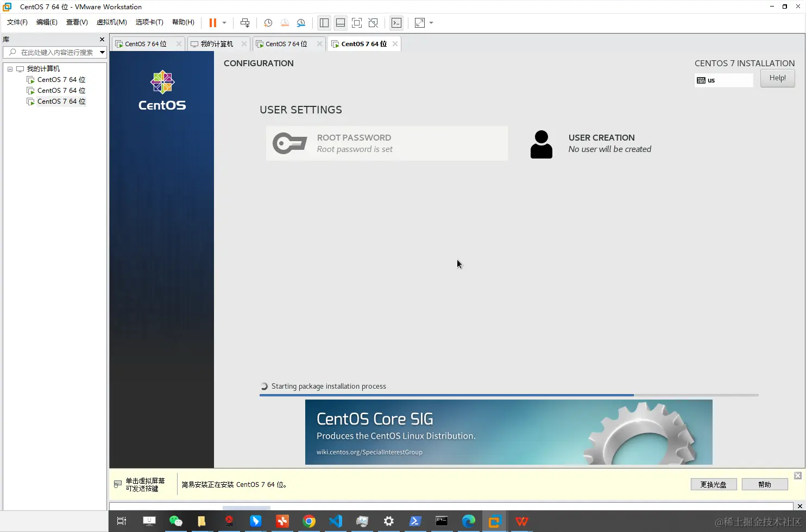The height and width of the screenshot is (532, 806).
Task: Click the Help! button
Action: click(x=777, y=78)
